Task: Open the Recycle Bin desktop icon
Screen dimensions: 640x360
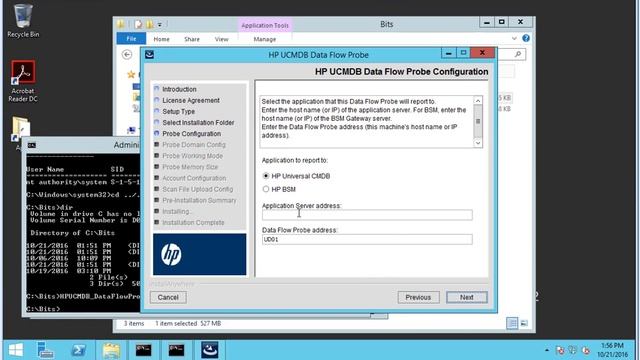Action: [x=23, y=21]
